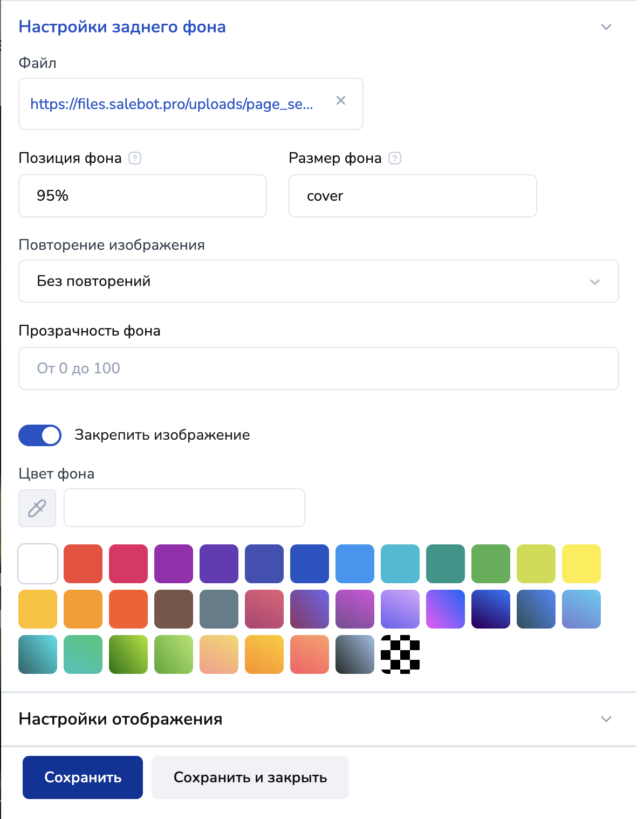Viewport: 644px width, 819px height.
Task: Open the Повторение изображения dropdown
Action: coord(318,281)
